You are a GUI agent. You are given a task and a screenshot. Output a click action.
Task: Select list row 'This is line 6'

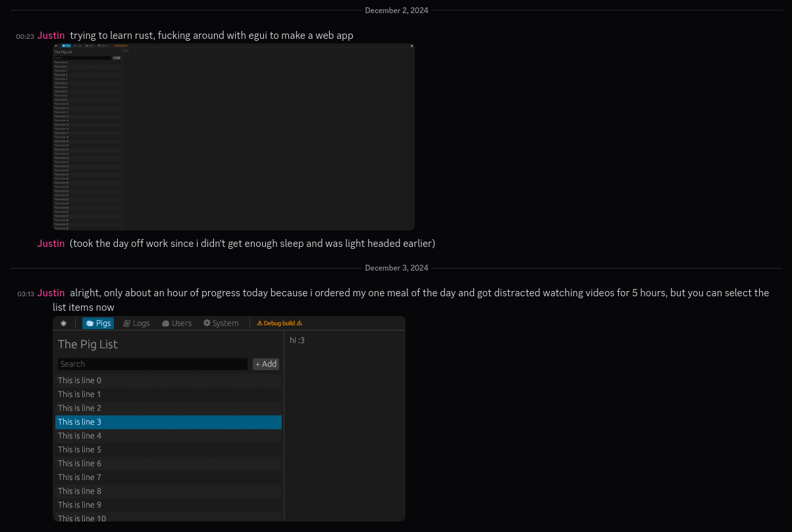169,464
